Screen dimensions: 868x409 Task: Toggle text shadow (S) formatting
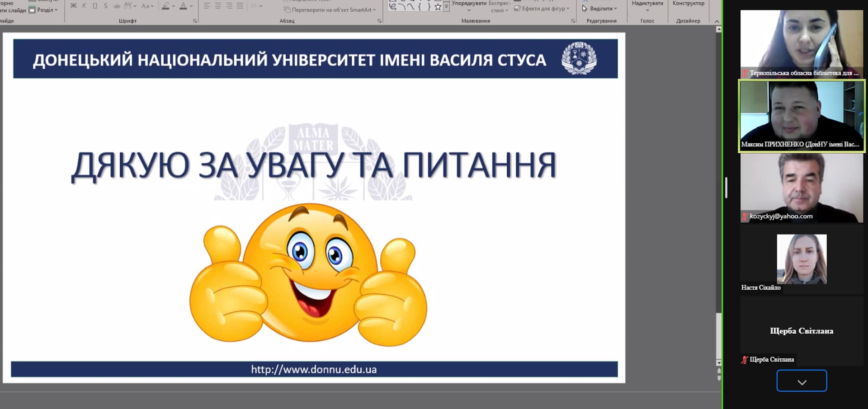(106, 6)
